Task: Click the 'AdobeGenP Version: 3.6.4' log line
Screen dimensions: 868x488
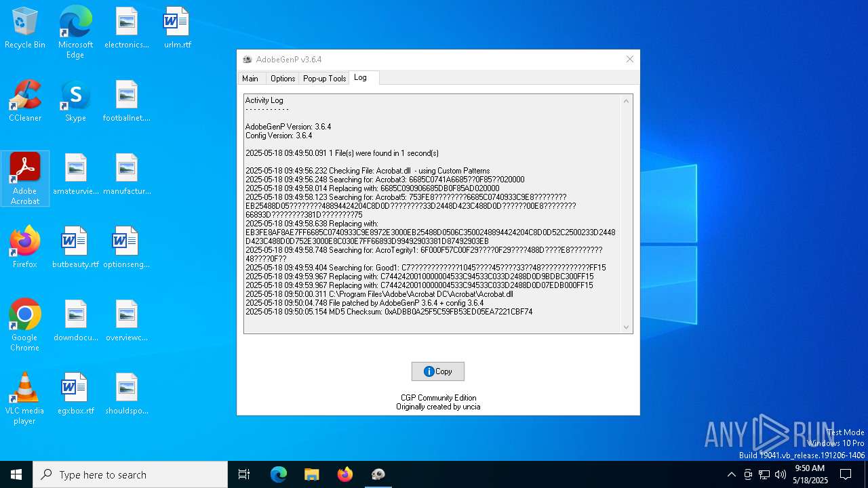Action: (288, 127)
